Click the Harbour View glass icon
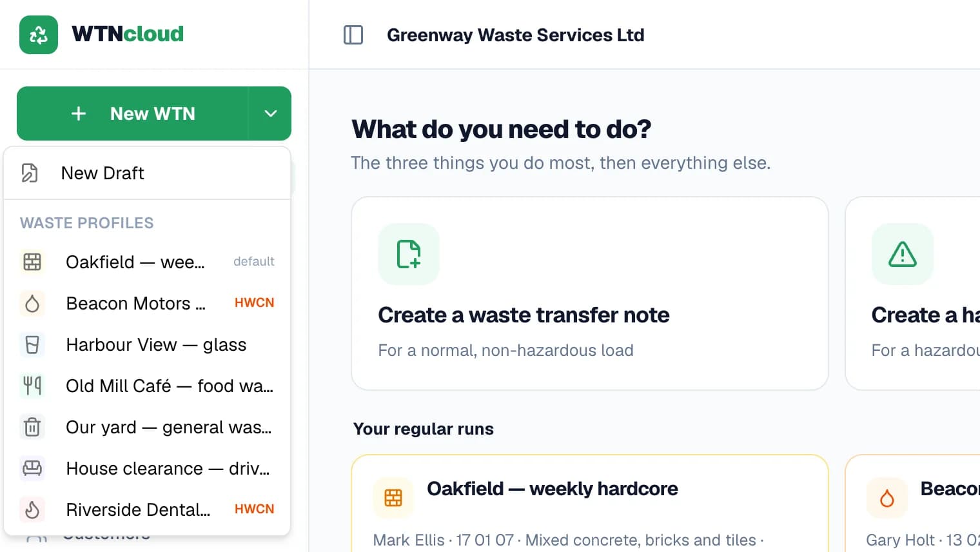Image resolution: width=980 pixels, height=552 pixels. click(32, 344)
